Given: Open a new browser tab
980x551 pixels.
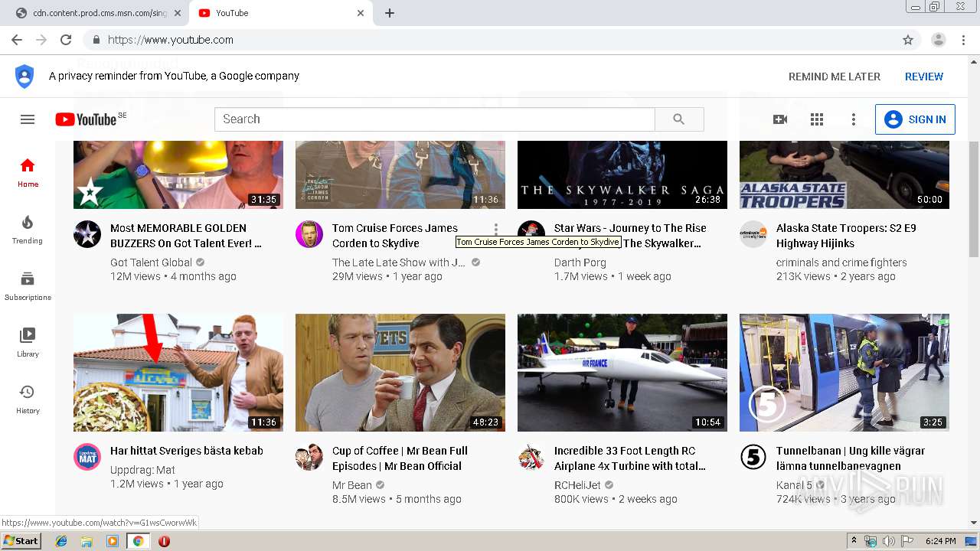Looking at the screenshot, I should coord(390,13).
